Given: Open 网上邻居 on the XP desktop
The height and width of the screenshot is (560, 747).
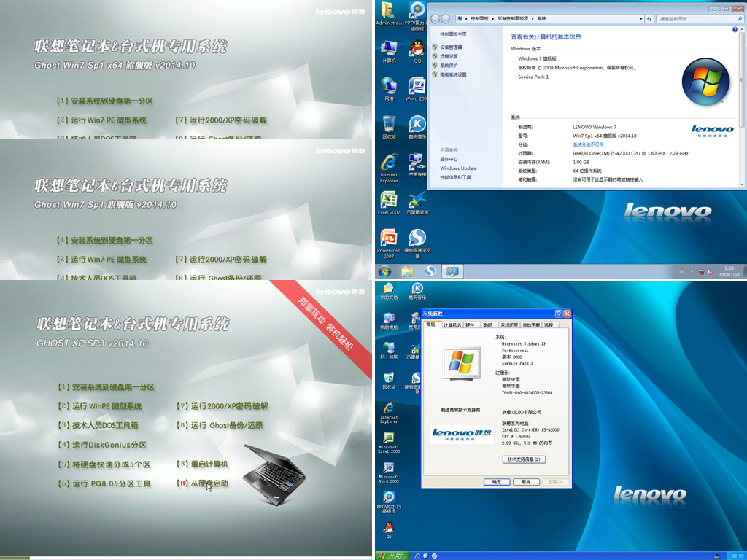Looking at the screenshot, I should pyautogui.click(x=389, y=351).
